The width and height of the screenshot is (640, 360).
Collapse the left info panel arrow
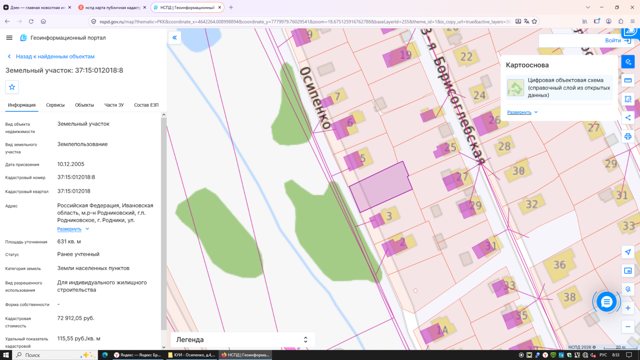(x=175, y=38)
